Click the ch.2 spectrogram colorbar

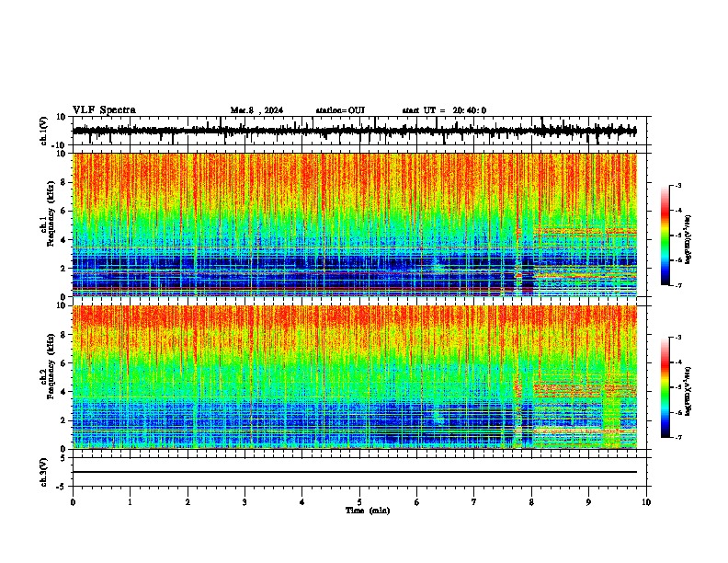point(665,387)
